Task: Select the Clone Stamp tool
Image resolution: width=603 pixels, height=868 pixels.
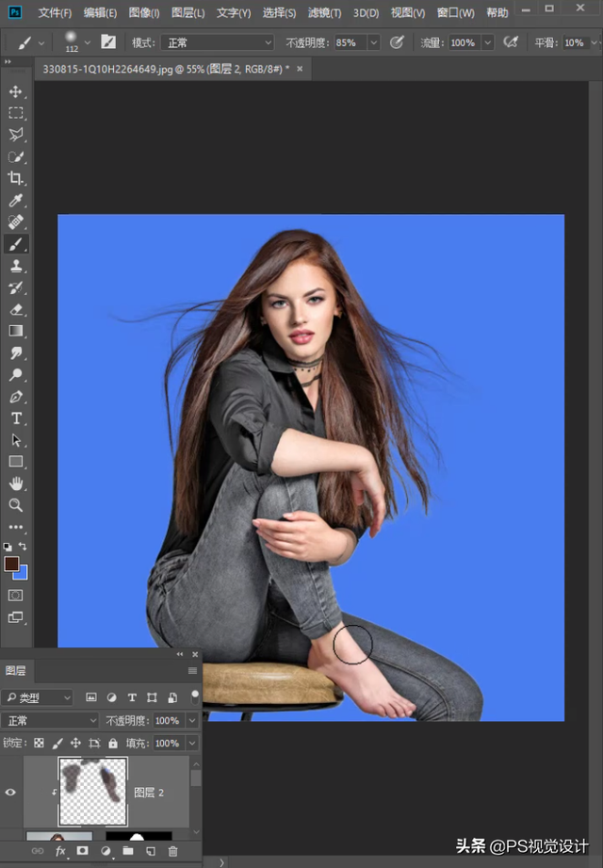Action: (x=15, y=266)
